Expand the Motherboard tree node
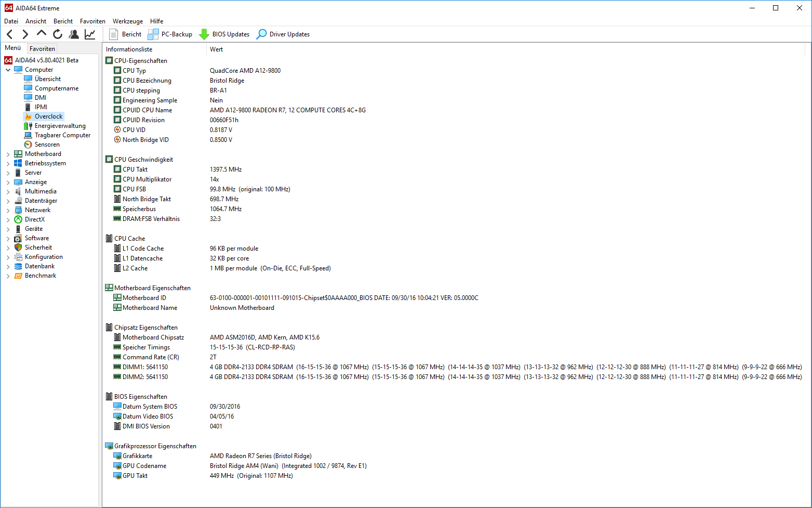Screen dimensions: 812x508 pos(8,154)
